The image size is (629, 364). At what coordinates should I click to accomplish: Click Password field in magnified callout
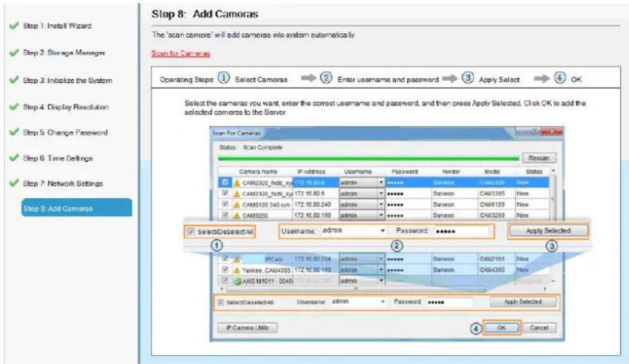[461, 231]
